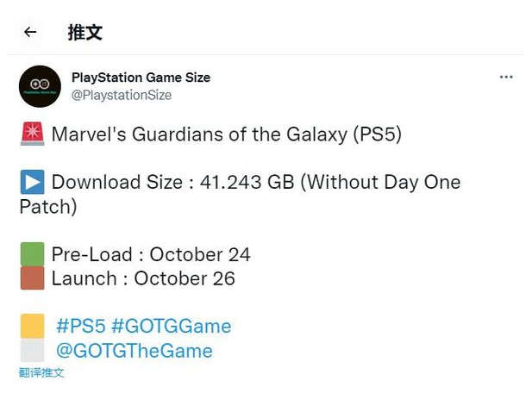Open the #PS5 hashtag
The image size is (532, 393).
click(x=81, y=327)
